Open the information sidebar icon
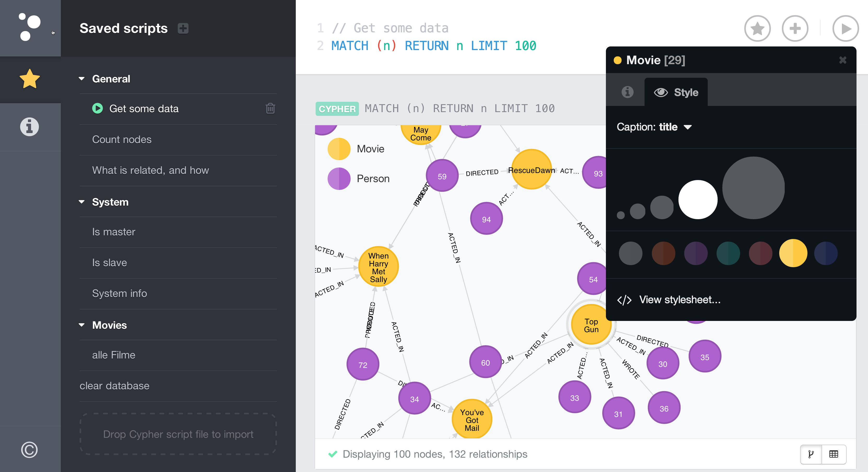This screenshot has width=868, height=472. tap(30, 127)
